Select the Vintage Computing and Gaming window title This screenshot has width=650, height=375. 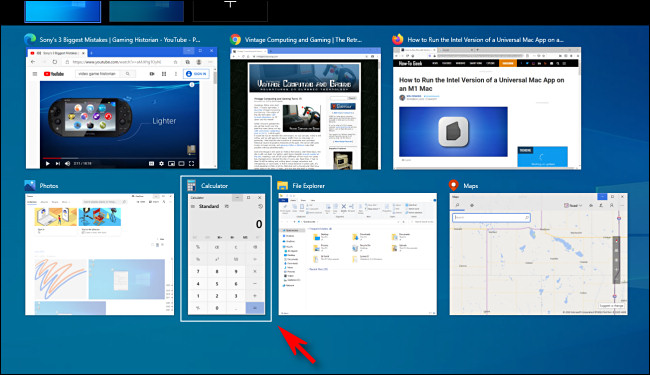pyautogui.click(x=303, y=40)
